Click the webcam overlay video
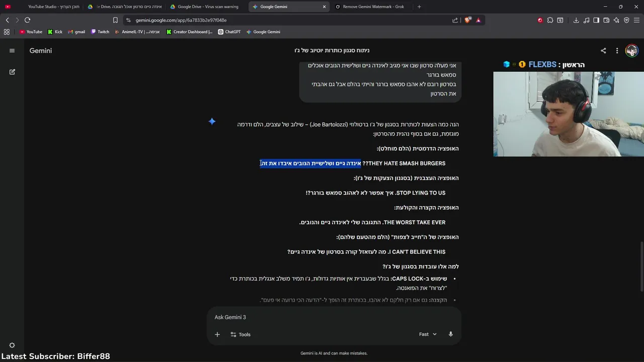Image resolution: width=644 pixels, height=362 pixels. click(x=569, y=114)
